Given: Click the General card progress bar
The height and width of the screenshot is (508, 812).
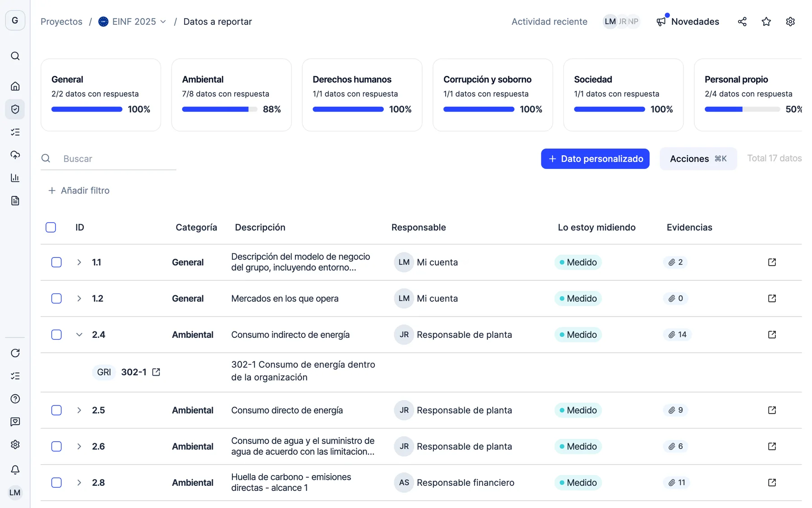Looking at the screenshot, I should pyautogui.click(x=87, y=109).
